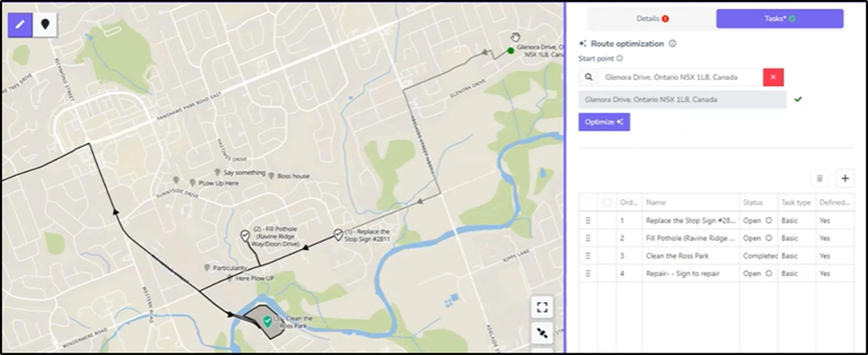
Task: Click the Start point help icon
Action: [x=620, y=58]
